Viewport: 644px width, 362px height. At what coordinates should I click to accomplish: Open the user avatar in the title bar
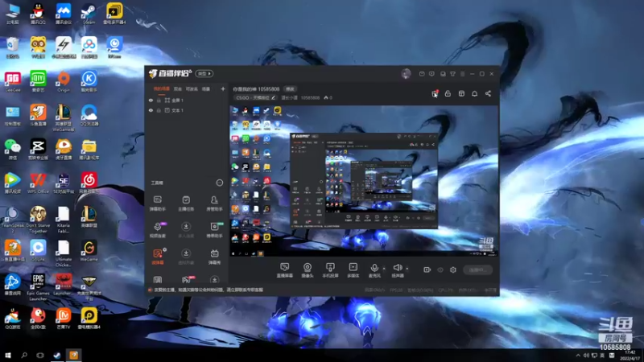click(x=406, y=73)
